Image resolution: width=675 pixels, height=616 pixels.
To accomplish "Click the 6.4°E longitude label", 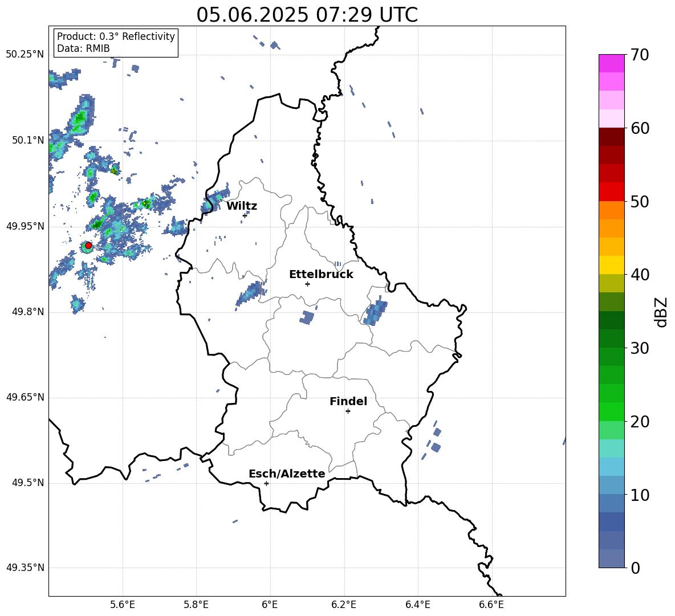I will point(417,605).
